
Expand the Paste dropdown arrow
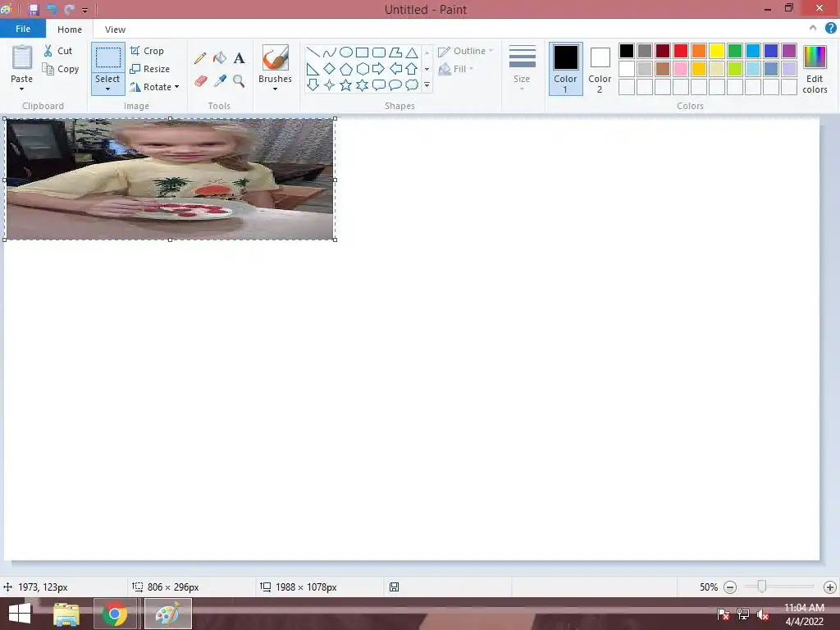point(22,89)
